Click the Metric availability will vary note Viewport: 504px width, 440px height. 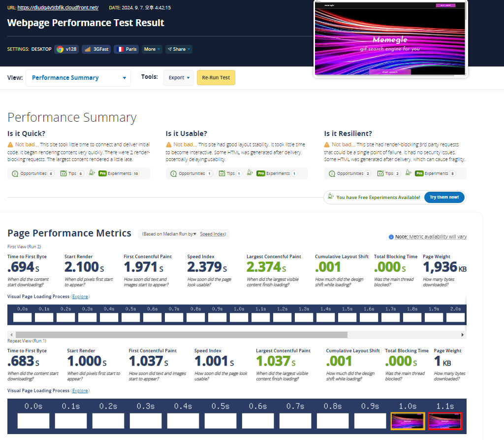pyautogui.click(x=431, y=237)
